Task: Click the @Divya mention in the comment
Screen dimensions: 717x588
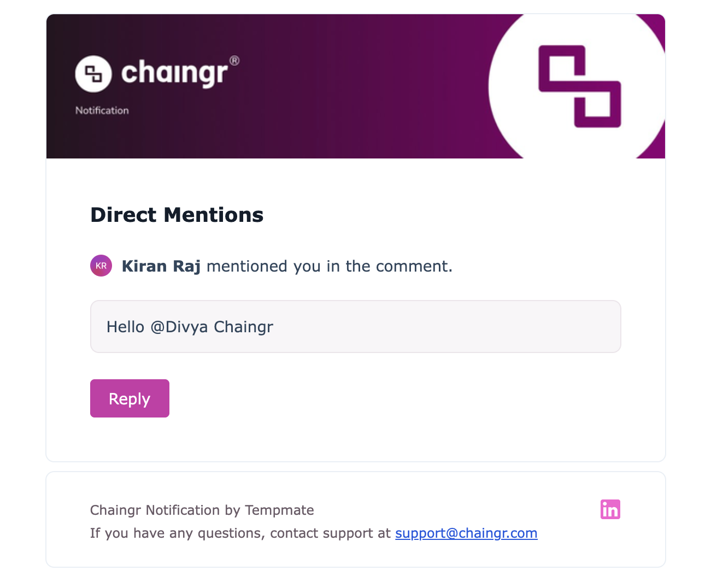Action: (x=179, y=327)
